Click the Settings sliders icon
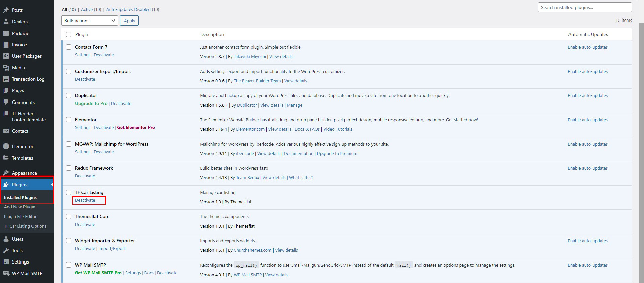This screenshot has width=644, height=283. [6, 262]
